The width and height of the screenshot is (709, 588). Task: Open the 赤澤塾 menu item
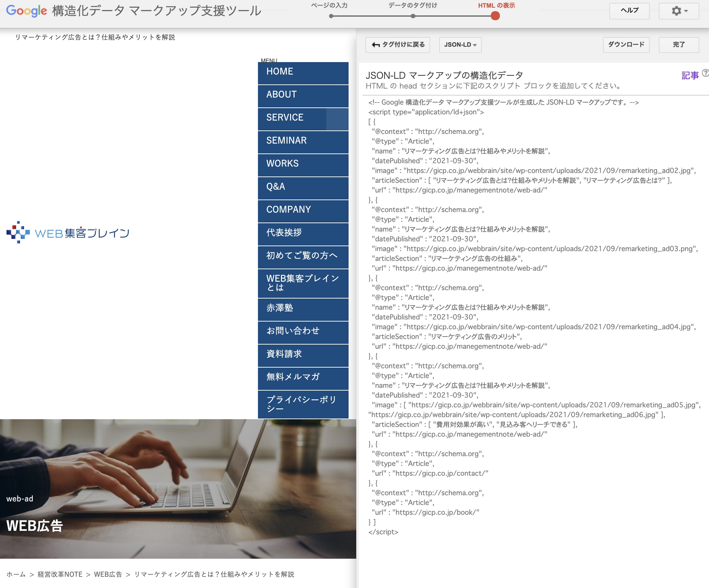tap(303, 309)
